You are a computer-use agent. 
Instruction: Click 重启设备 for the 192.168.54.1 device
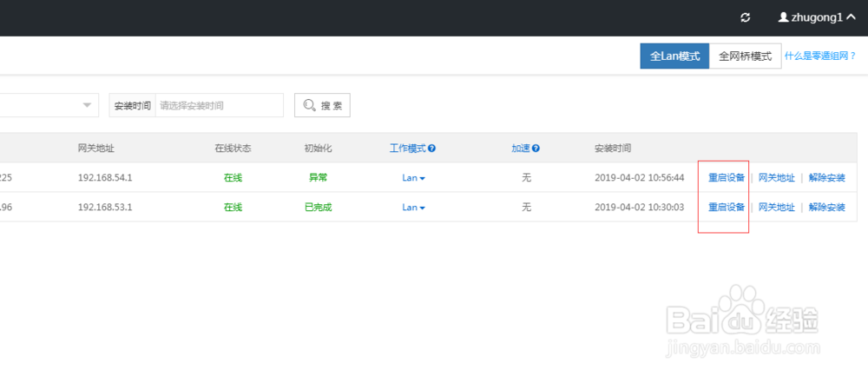pyautogui.click(x=727, y=178)
